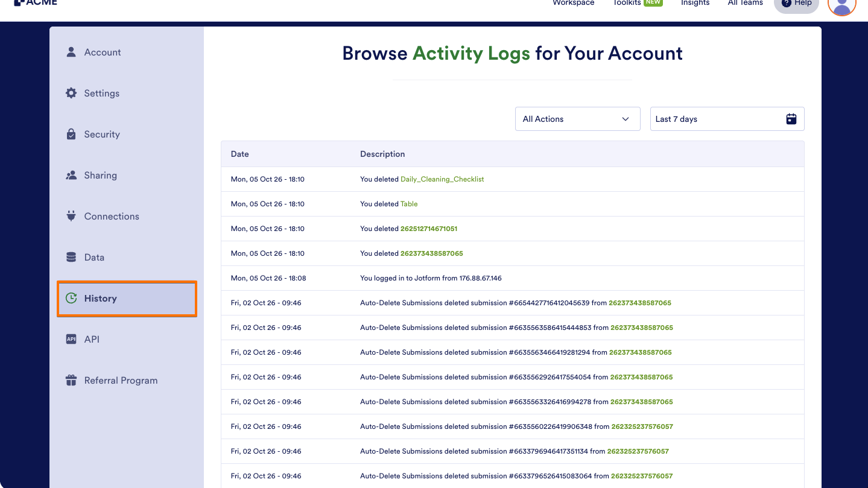Image resolution: width=868 pixels, height=488 pixels.
Task: Open form link 262373438587065 in 'You deleted' row
Action: click(x=432, y=253)
